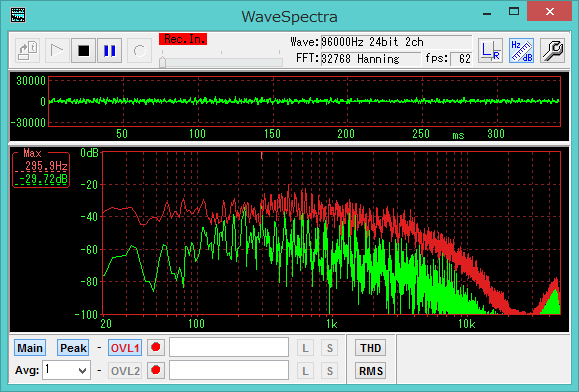The width and height of the screenshot is (579, 392).
Task: Click the L load button for OVL1
Action: click(305, 348)
